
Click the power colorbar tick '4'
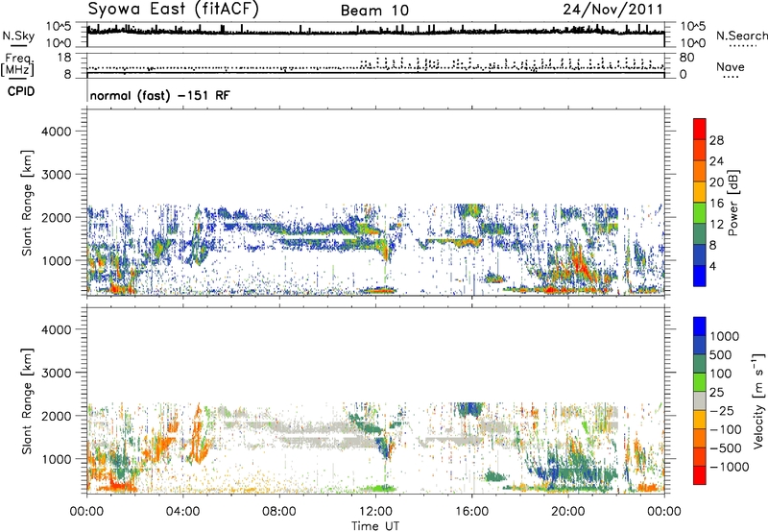tap(713, 266)
